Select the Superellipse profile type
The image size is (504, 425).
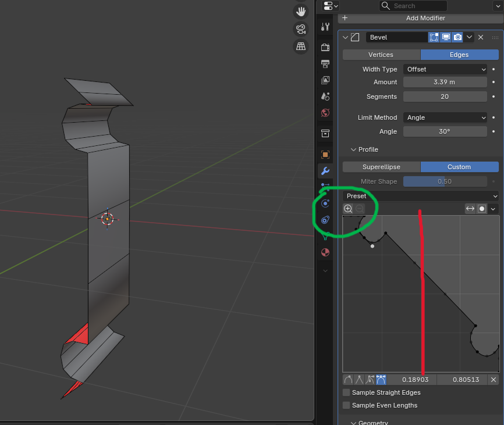pyautogui.click(x=381, y=167)
